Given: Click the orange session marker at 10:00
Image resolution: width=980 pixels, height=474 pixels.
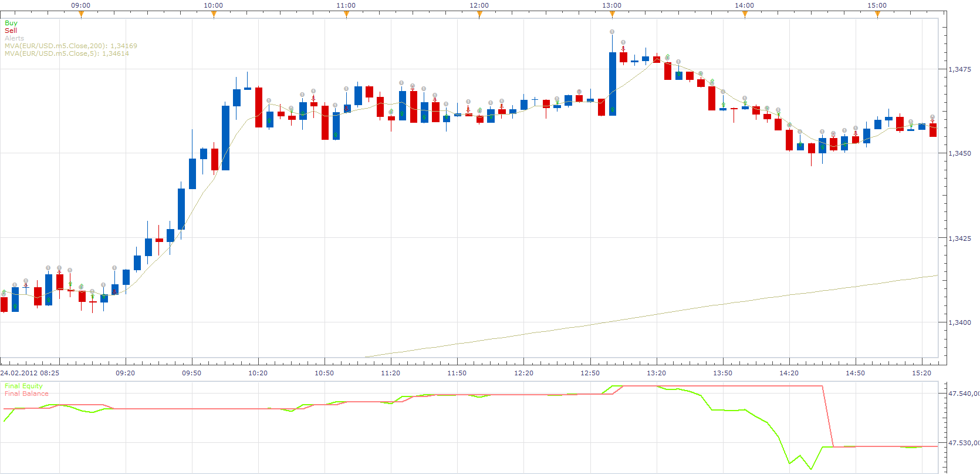Looking at the screenshot, I should (214, 15).
